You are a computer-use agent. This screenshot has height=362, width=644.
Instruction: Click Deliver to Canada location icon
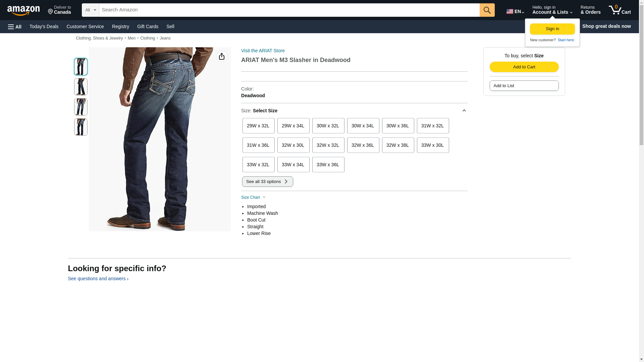coord(51,12)
